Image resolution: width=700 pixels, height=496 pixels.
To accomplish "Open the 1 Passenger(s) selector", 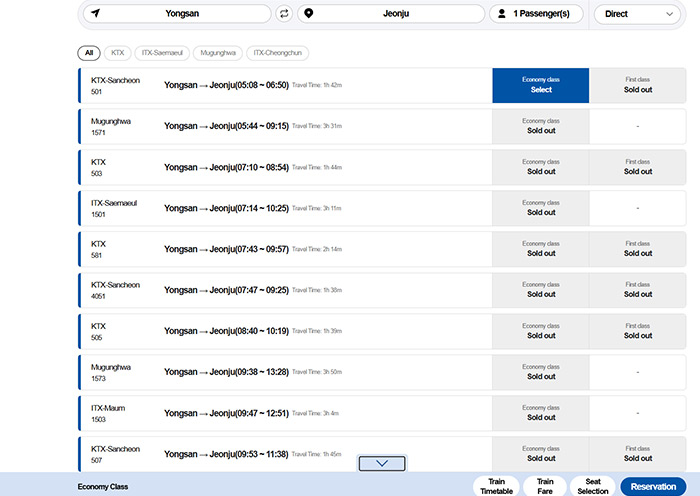I will (536, 14).
